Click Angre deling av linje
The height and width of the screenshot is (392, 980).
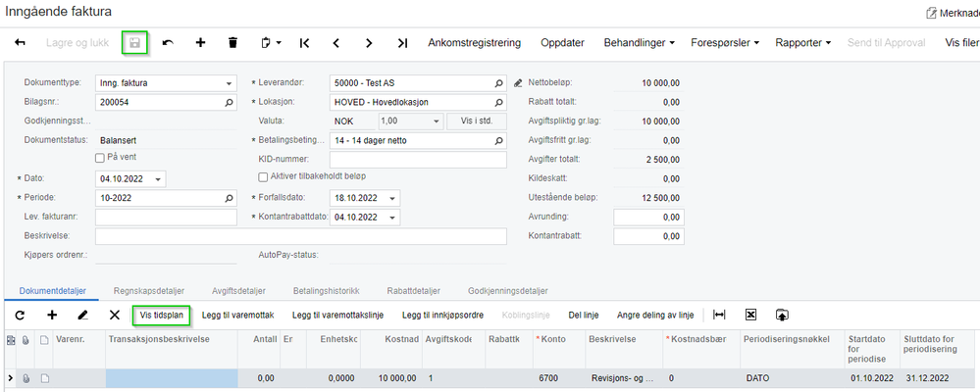coord(655,316)
